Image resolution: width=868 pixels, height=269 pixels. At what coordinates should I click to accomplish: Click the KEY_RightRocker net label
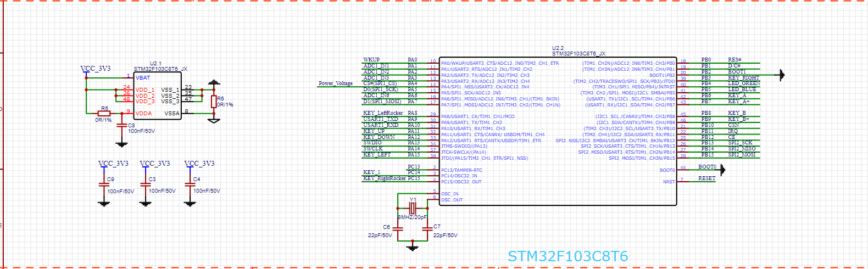tap(385, 178)
